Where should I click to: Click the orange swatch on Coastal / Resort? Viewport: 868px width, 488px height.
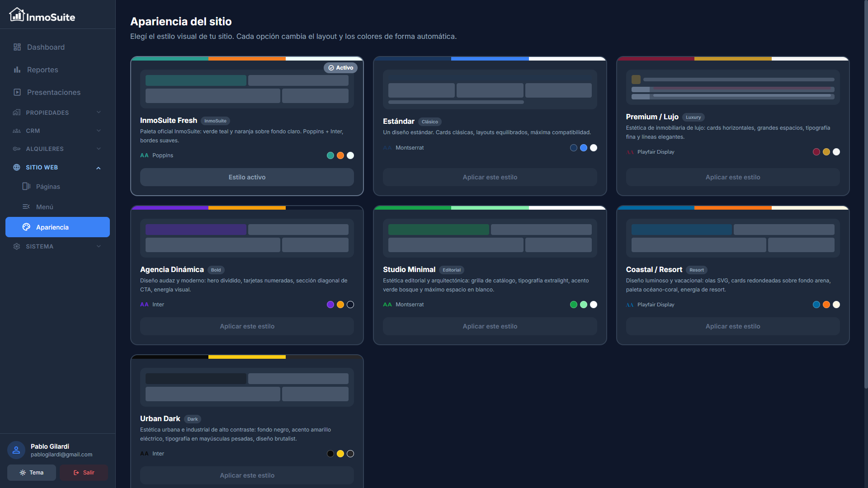click(x=826, y=305)
